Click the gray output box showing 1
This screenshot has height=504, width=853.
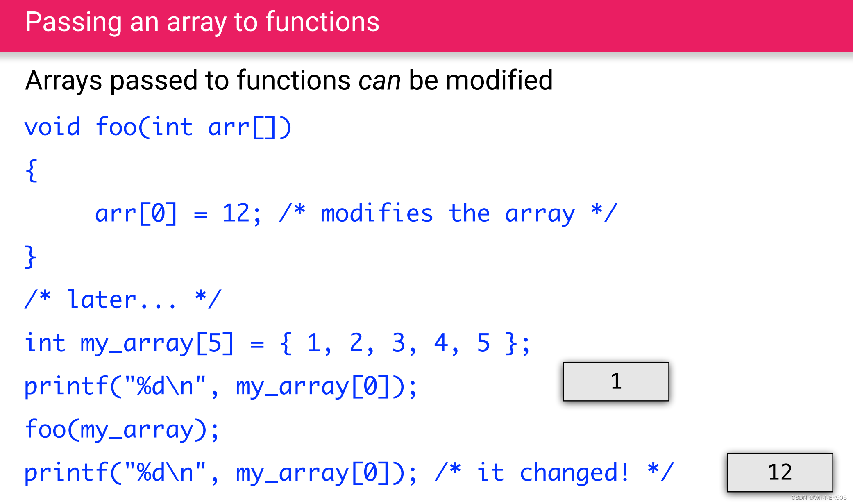(x=616, y=381)
